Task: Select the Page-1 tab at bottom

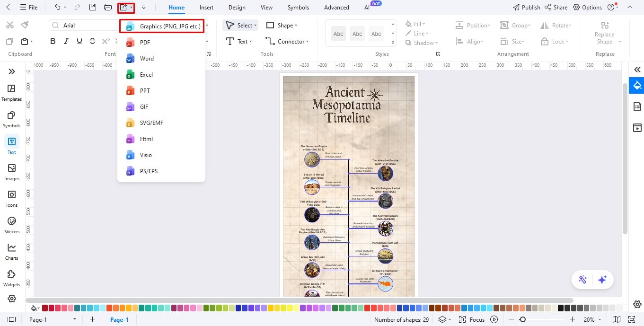Action: 119,319
